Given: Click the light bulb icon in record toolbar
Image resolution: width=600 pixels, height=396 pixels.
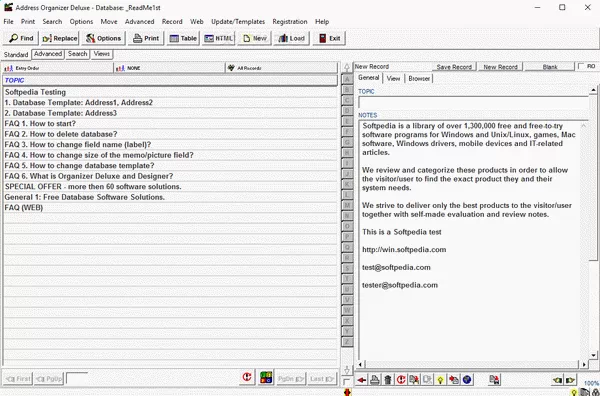Looking at the screenshot, I should [440, 380].
